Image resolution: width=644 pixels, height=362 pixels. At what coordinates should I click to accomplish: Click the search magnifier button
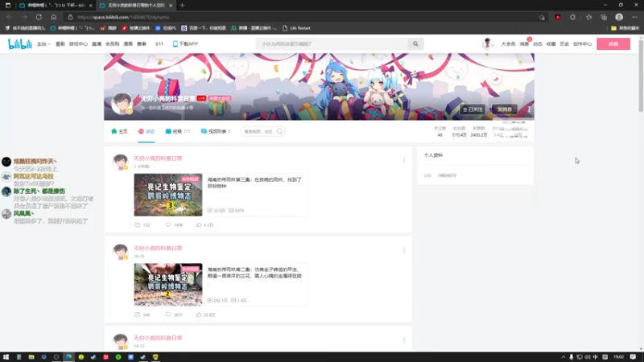pos(415,44)
